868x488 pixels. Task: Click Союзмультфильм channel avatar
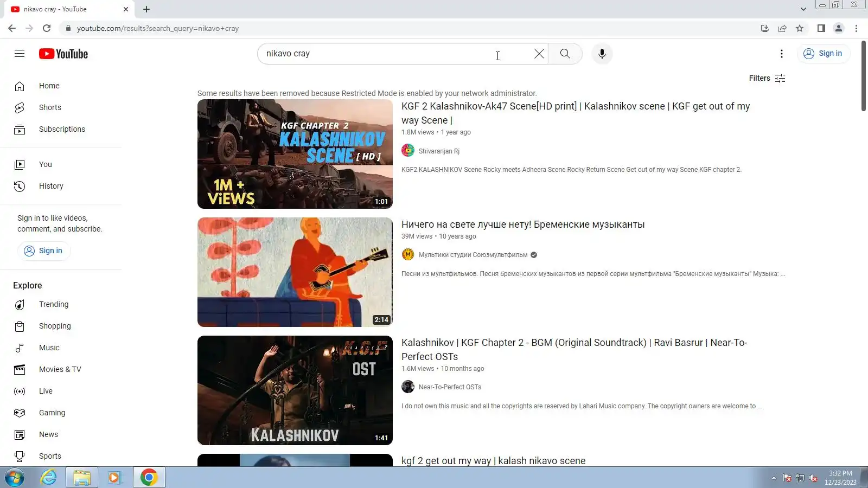(408, 254)
